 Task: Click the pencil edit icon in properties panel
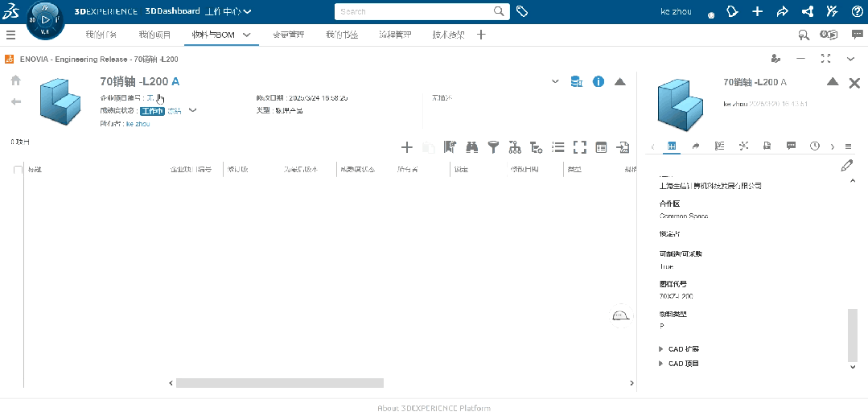click(846, 166)
